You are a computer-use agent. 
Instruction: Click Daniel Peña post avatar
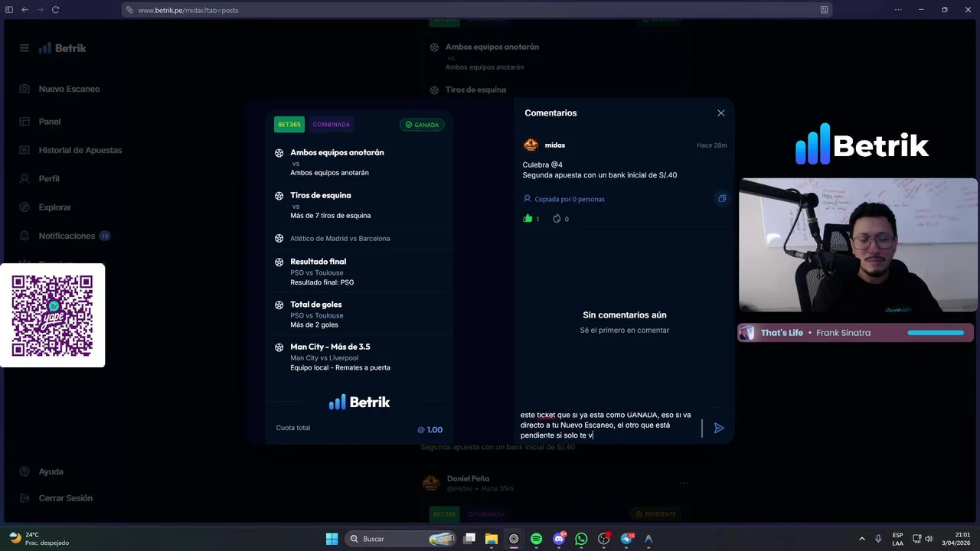coord(431,483)
